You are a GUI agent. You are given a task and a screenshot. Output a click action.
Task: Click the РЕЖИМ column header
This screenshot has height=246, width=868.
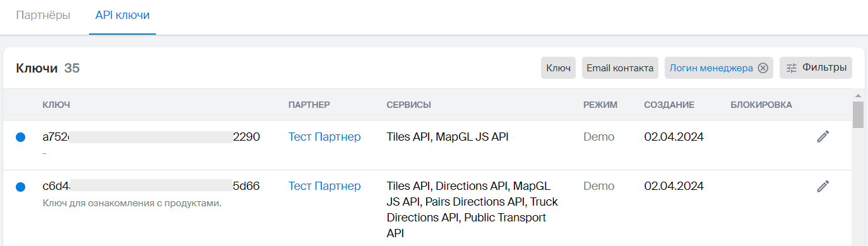coord(600,105)
